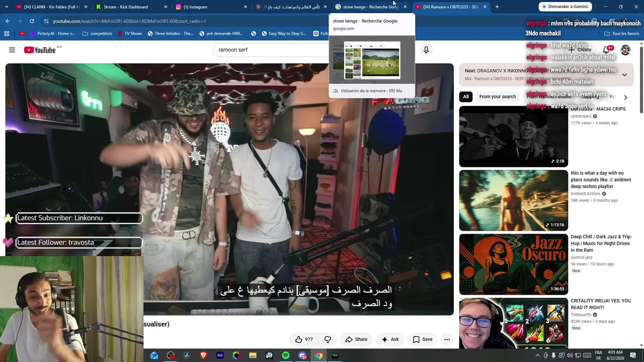Open YouTube notifications bell
This screenshot has width=644, height=362.
pyautogui.click(x=606, y=50)
